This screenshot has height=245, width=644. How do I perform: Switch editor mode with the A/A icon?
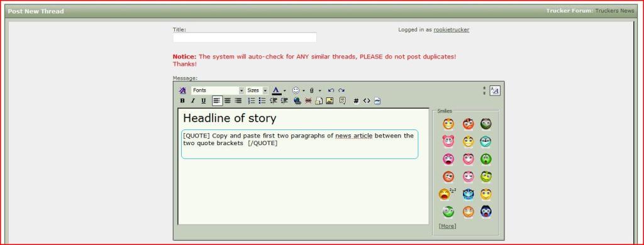coord(495,90)
